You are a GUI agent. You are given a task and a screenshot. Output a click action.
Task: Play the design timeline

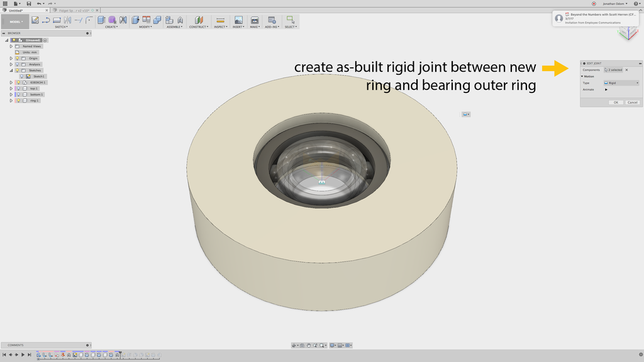point(23,355)
